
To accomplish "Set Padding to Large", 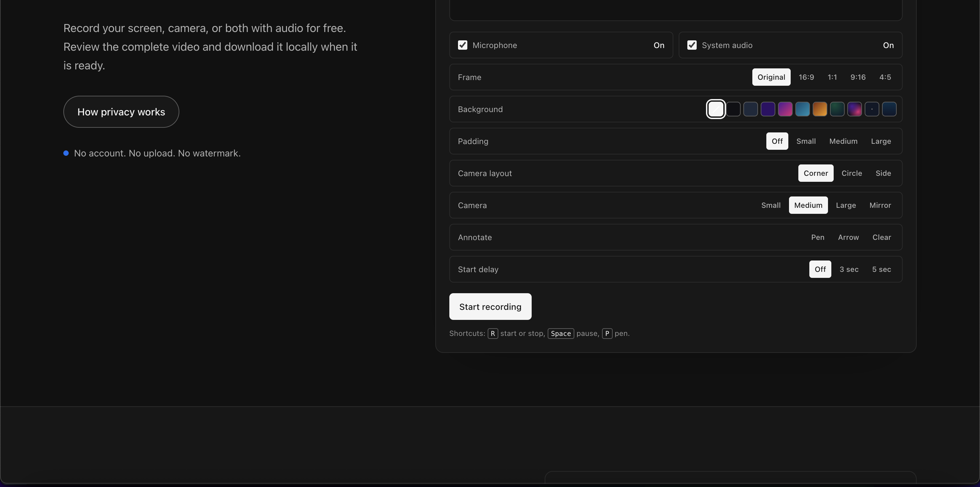I will pos(881,141).
